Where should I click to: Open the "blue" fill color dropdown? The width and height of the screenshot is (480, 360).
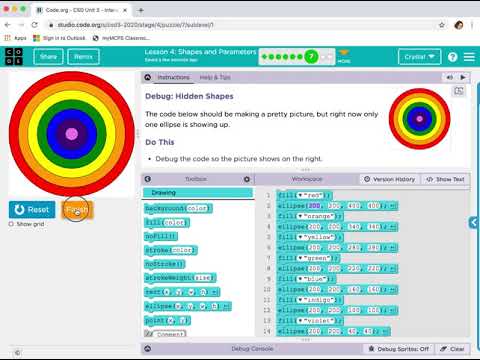point(300,279)
